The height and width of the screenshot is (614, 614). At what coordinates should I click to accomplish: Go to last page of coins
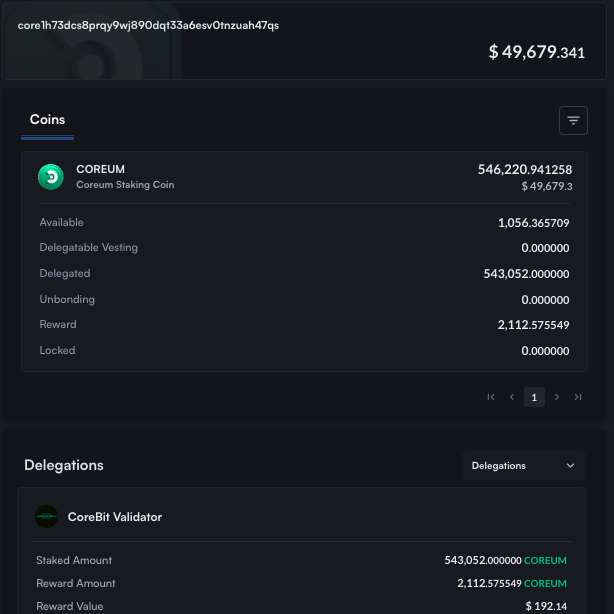(x=578, y=397)
